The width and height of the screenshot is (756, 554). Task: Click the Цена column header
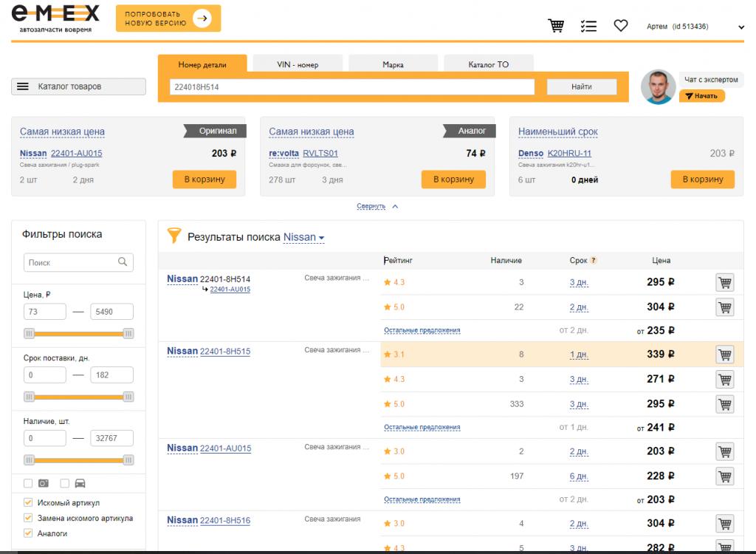[661, 260]
